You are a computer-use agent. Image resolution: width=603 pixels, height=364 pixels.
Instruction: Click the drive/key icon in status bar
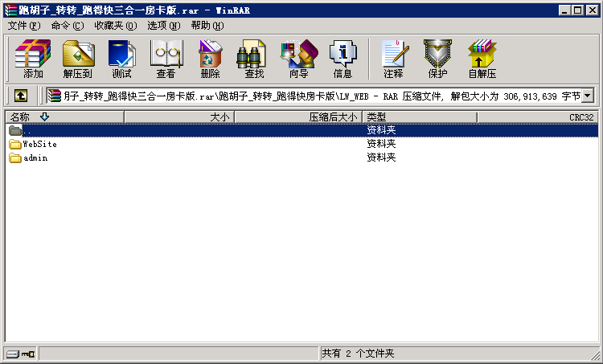click(x=21, y=354)
